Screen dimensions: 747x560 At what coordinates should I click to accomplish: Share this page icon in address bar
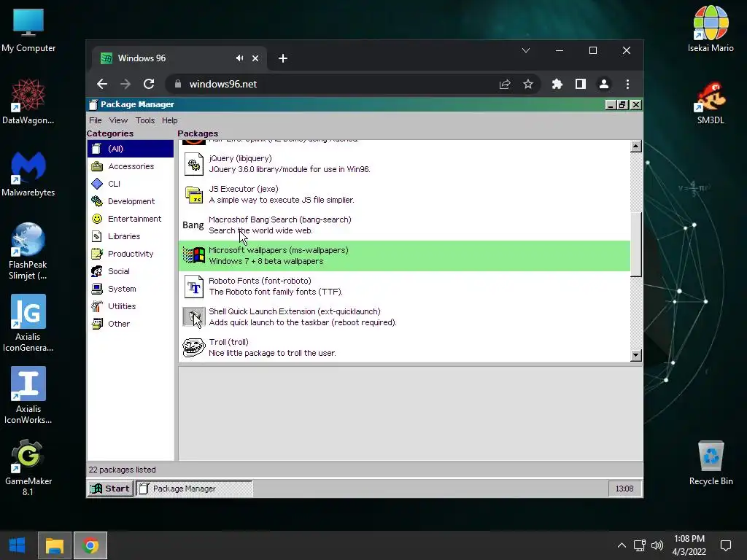(x=505, y=85)
